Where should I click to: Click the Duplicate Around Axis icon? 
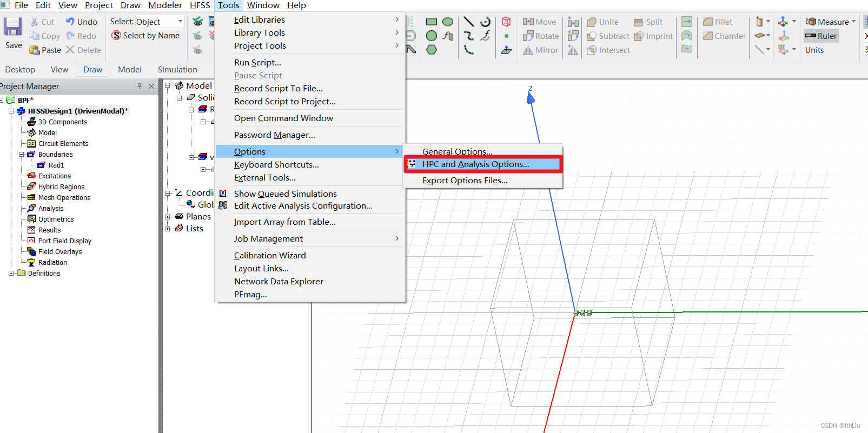(x=573, y=36)
